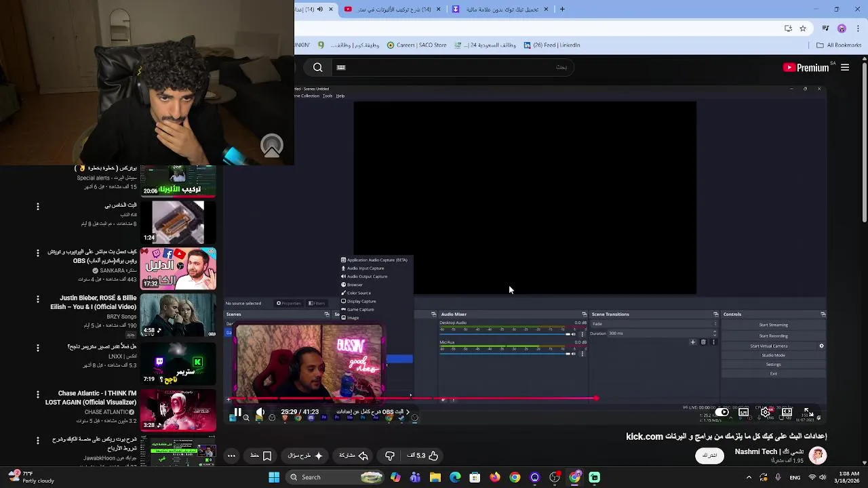Toggle the YouTube autoplay switch

click(x=722, y=412)
